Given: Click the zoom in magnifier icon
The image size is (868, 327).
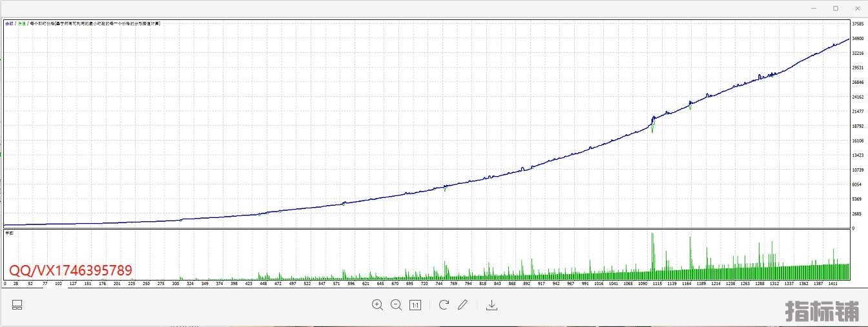Looking at the screenshot, I should click(x=377, y=305).
